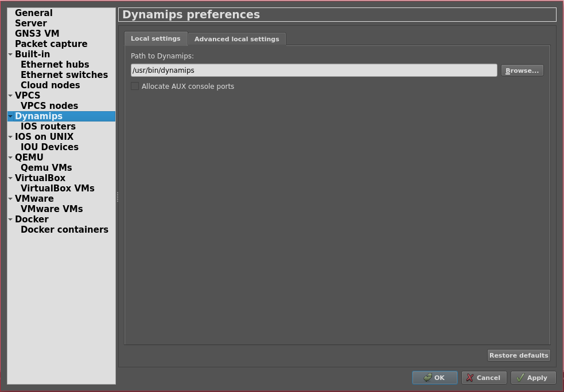Collapse the Built-in tree section
The width and height of the screenshot is (564, 392).
click(10, 54)
